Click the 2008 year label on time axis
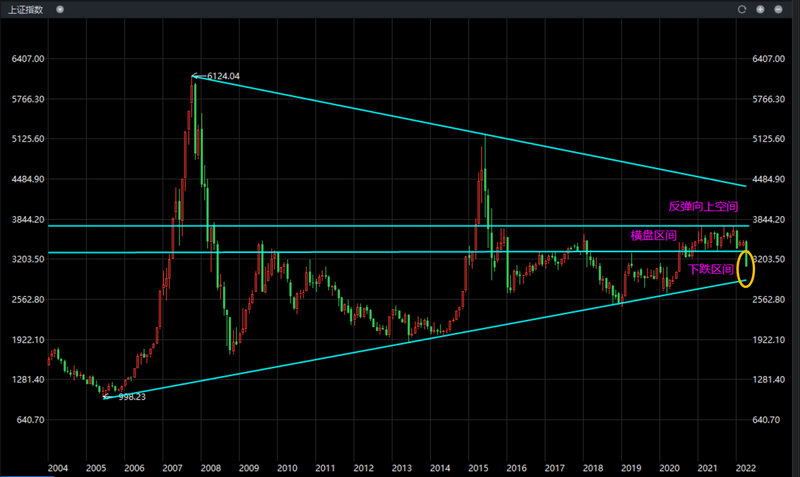This screenshot has width=800, height=477. point(210,468)
